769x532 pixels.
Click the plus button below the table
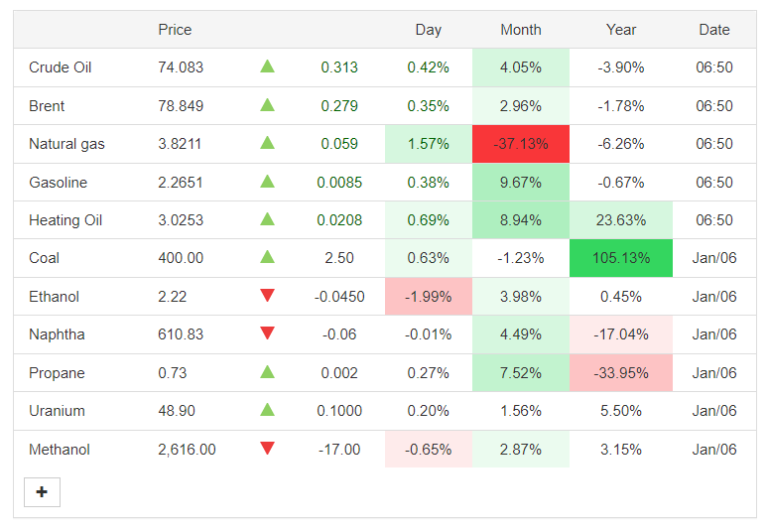pyautogui.click(x=43, y=491)
